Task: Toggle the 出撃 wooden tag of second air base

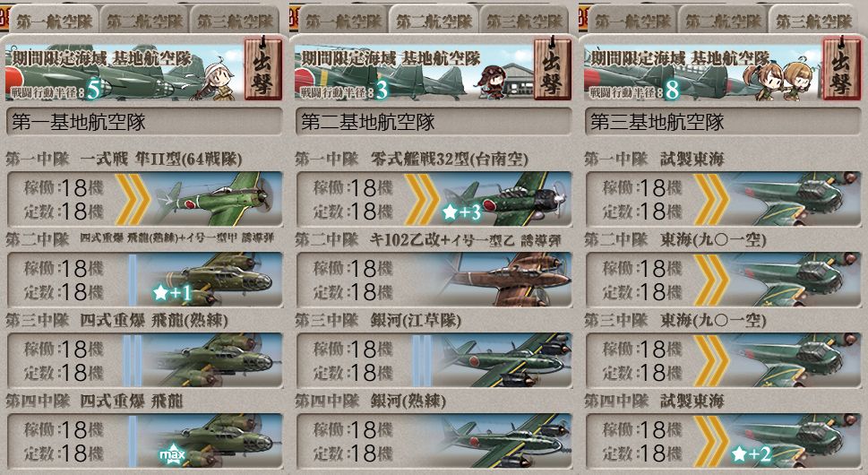Action: click(553, 69)
